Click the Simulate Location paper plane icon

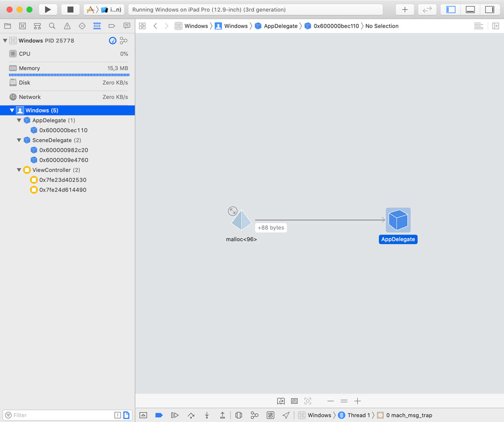click(x=286, y=415)
